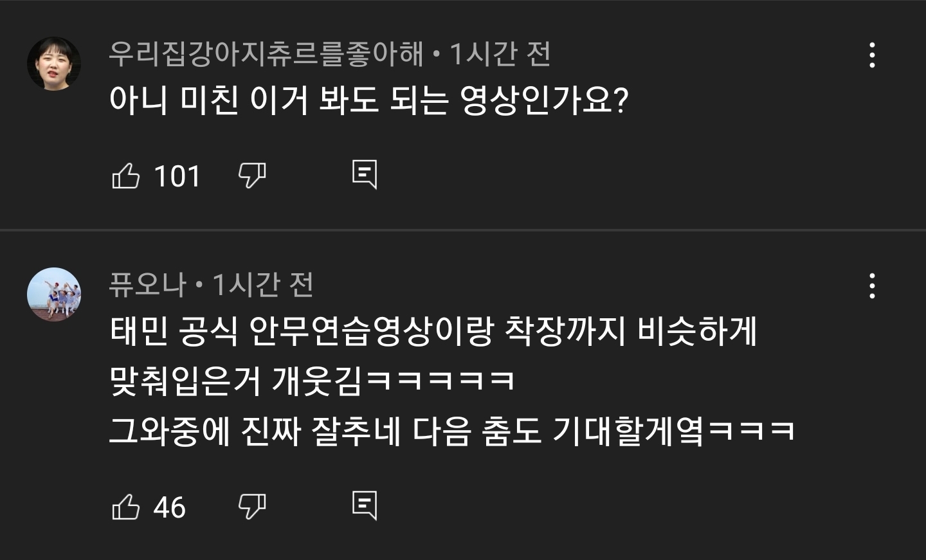Reply to 퓨오나's comment
Viewport: 926px width, 560px height.
365,506
